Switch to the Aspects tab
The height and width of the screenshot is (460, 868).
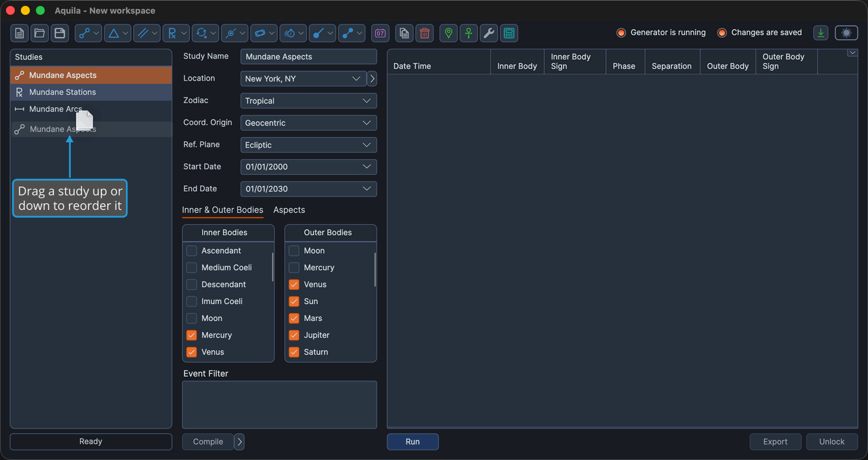pos(289,210)
